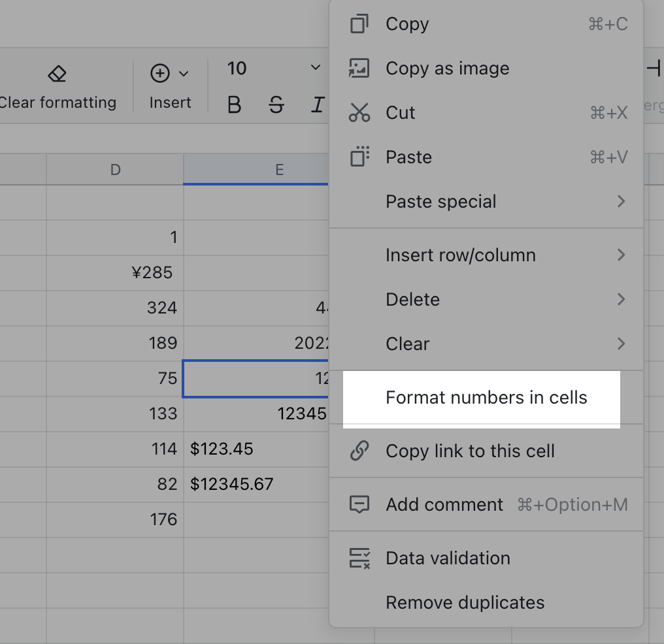
Task: Open the Delete submenu
Action: [412, 299]
